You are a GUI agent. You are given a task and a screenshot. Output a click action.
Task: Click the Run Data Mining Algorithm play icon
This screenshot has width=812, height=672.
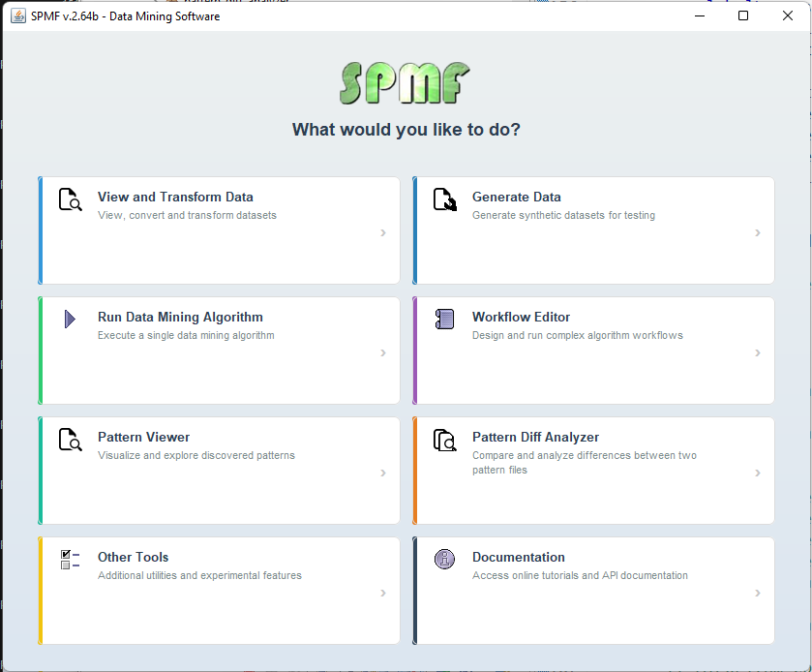[70, 319]
